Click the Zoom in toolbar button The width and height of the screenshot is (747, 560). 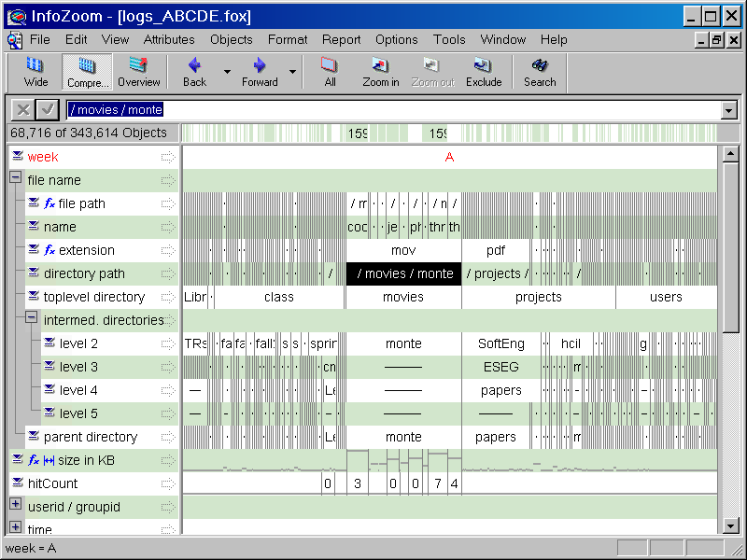coord(381,72)
